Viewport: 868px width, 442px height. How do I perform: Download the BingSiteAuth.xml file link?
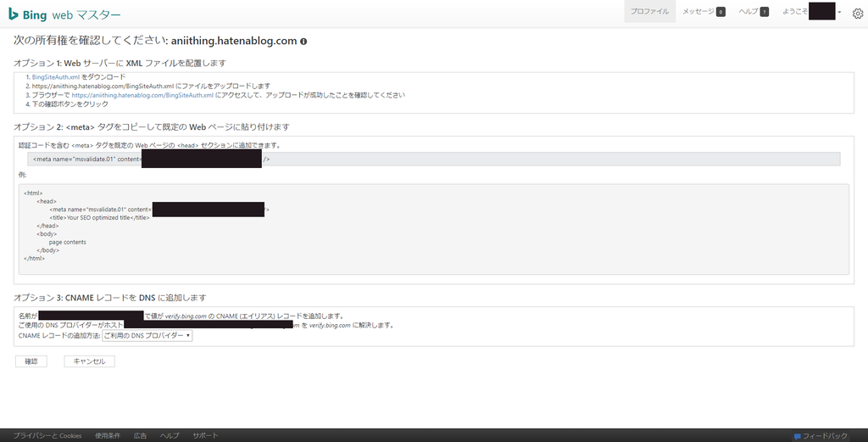click(56, 77)
